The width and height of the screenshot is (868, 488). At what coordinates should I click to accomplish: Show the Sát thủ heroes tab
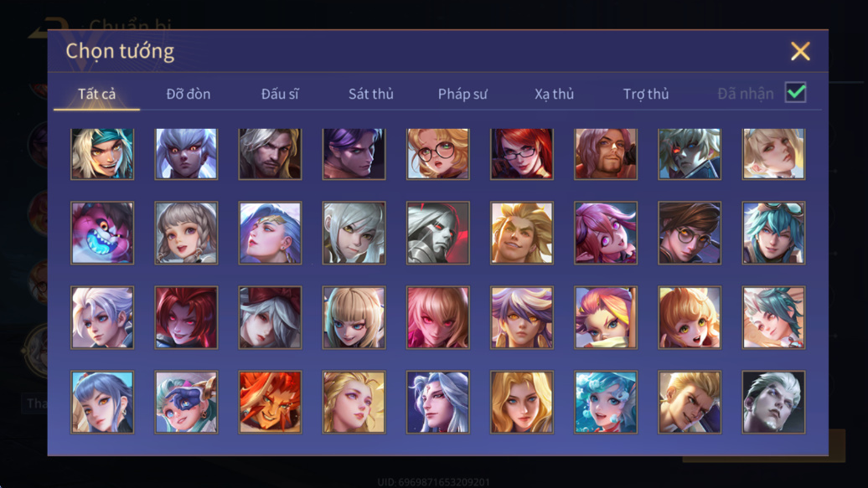371,94
